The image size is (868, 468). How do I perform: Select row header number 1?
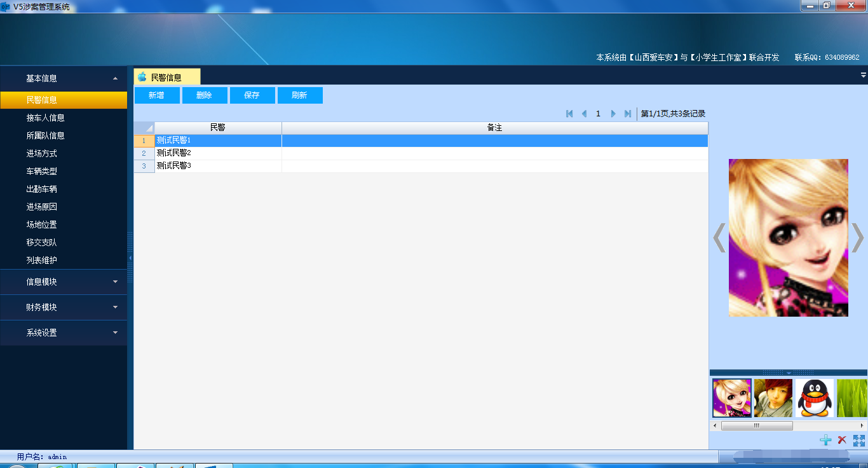click(x=144, y=141)
